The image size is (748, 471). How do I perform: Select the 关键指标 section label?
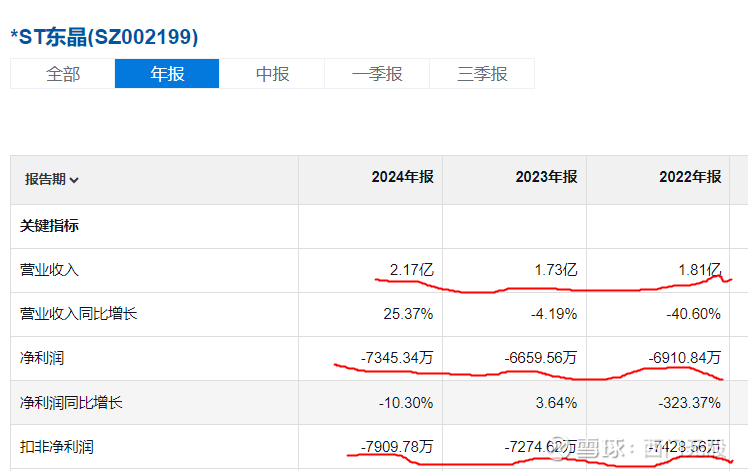[49, 226]
